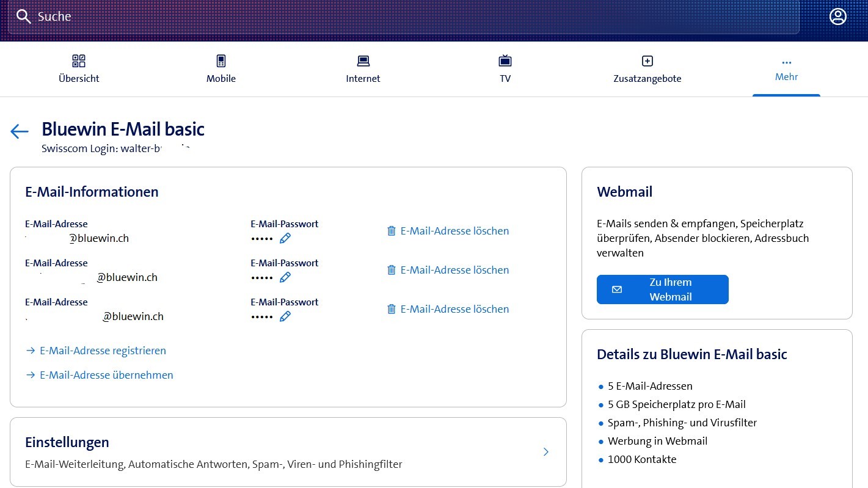The image size is (868, 488).
Task: Open the Übersicht tab
Action: click(x=79, y=69)
